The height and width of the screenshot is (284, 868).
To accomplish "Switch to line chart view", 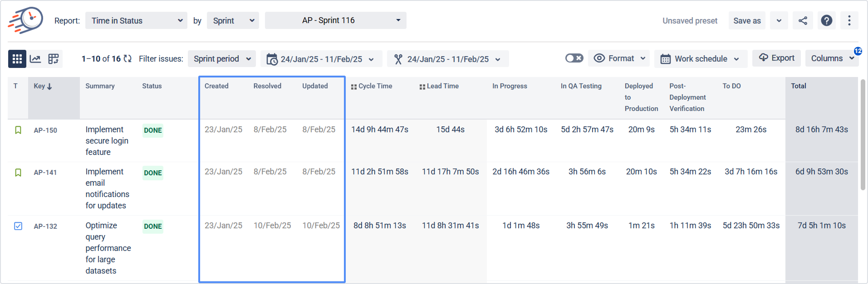I will 35,59.
